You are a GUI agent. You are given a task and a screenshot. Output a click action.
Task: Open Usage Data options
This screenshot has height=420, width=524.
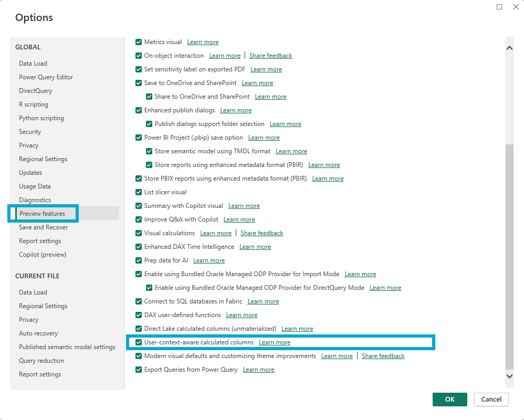click(x=35, y=186)
